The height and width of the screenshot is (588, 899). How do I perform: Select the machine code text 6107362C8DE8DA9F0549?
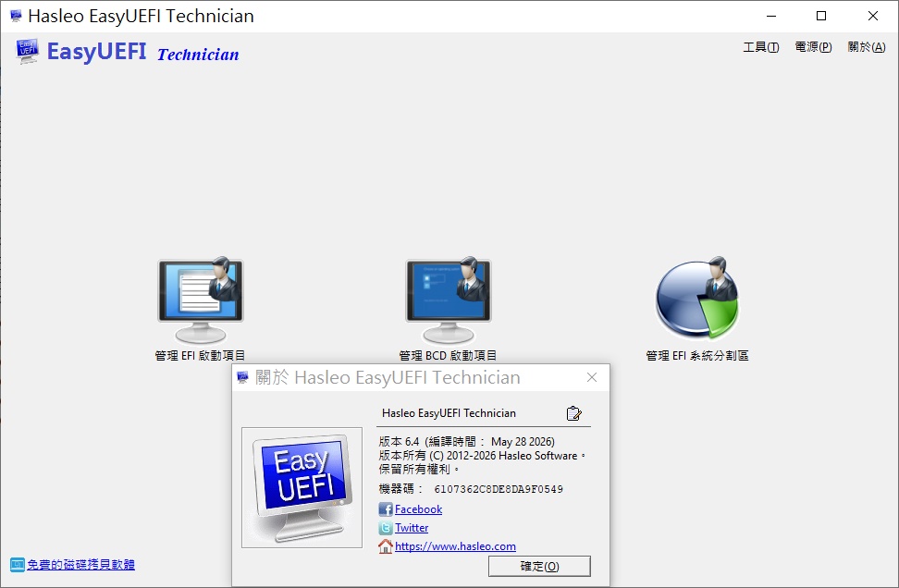click(499, 489)
